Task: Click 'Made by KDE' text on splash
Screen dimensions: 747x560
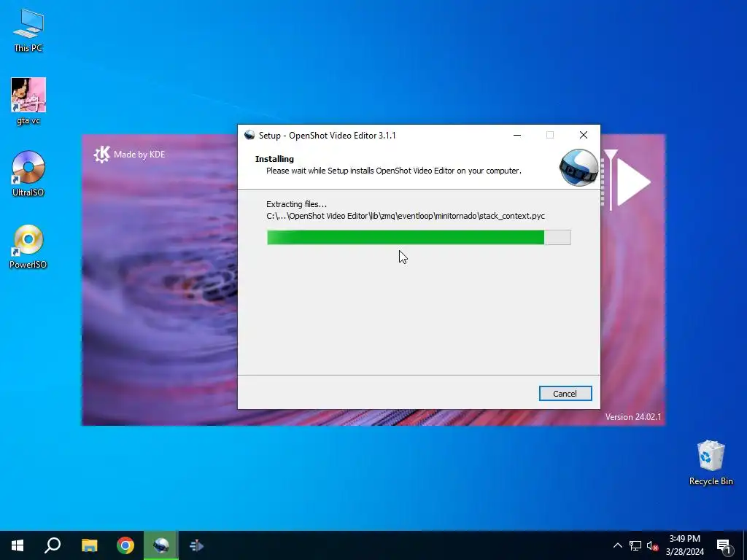Action: coord(139,155)
